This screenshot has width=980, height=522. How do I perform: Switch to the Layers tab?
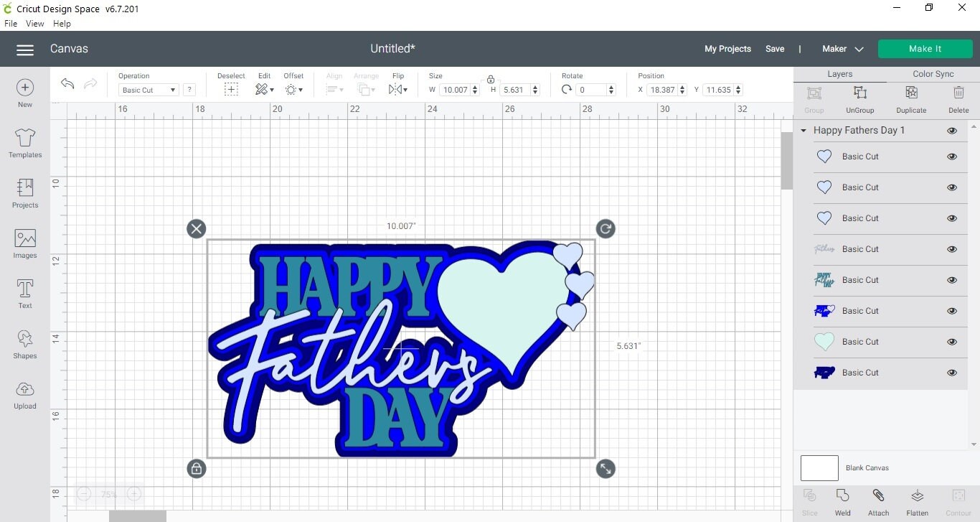pos(840,74)
